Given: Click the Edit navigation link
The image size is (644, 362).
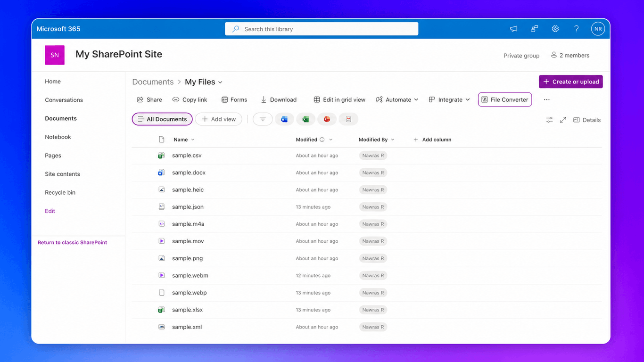Looking at the screenshot, I should click(x=50, y=211).
